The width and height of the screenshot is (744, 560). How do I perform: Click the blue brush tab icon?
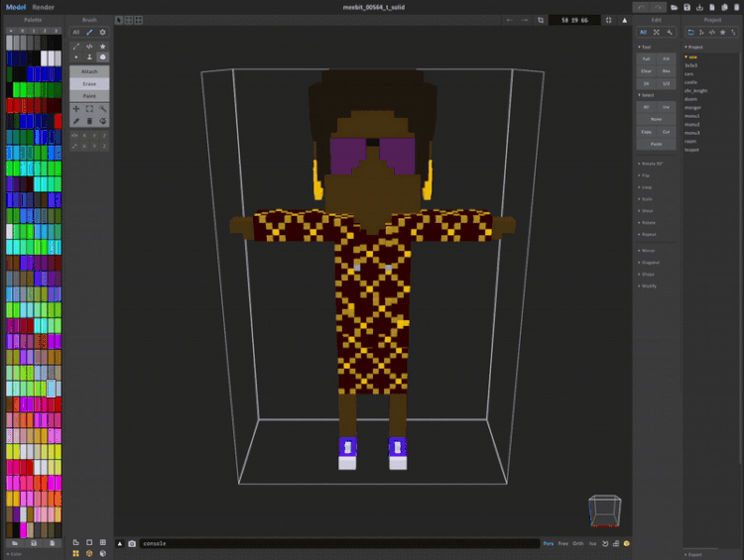[89, 33]
